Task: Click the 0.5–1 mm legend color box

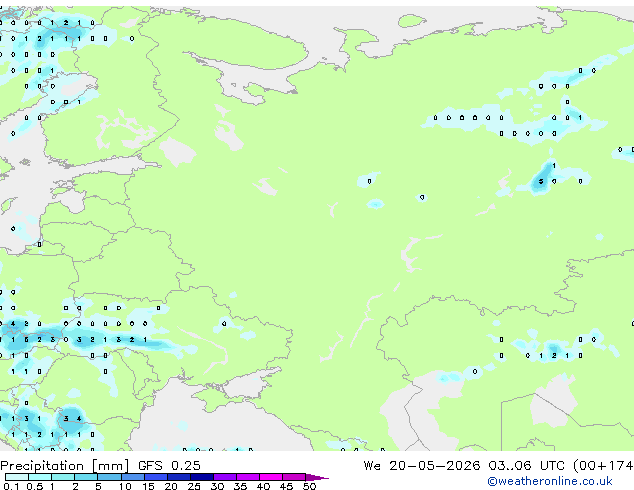Action: tap(40, 477)
